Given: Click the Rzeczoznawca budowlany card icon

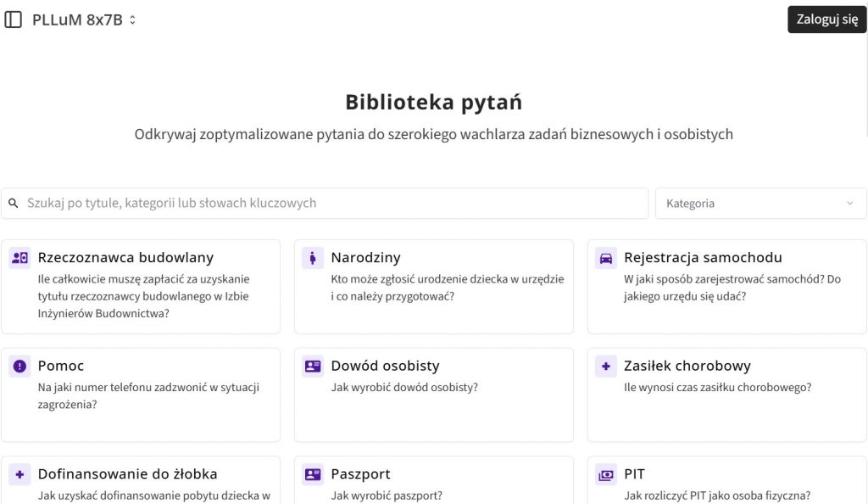Looking at the screenshot, I should click(19, 258).
